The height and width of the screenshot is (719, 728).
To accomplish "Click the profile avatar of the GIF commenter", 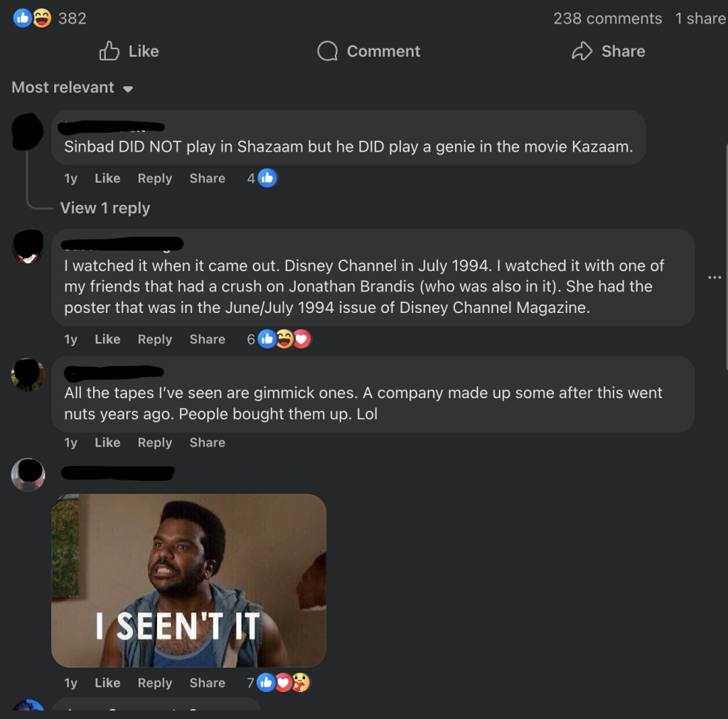I will click(28, 474).
